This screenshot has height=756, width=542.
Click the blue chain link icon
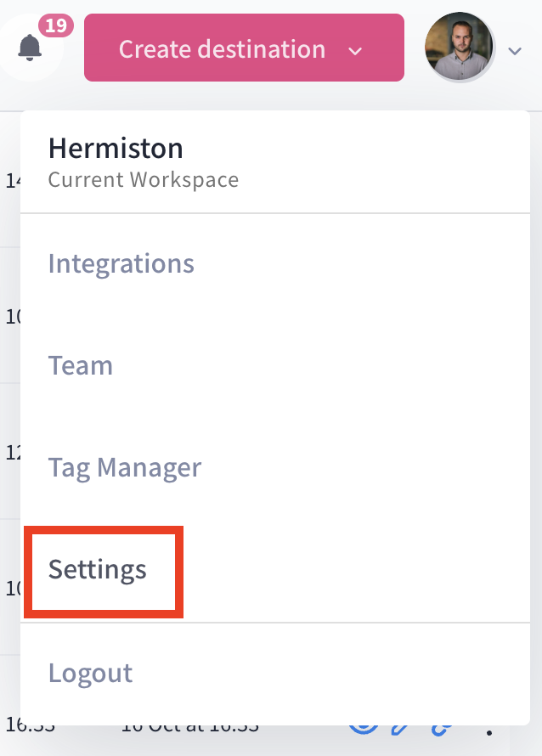(x=442, y=730)
